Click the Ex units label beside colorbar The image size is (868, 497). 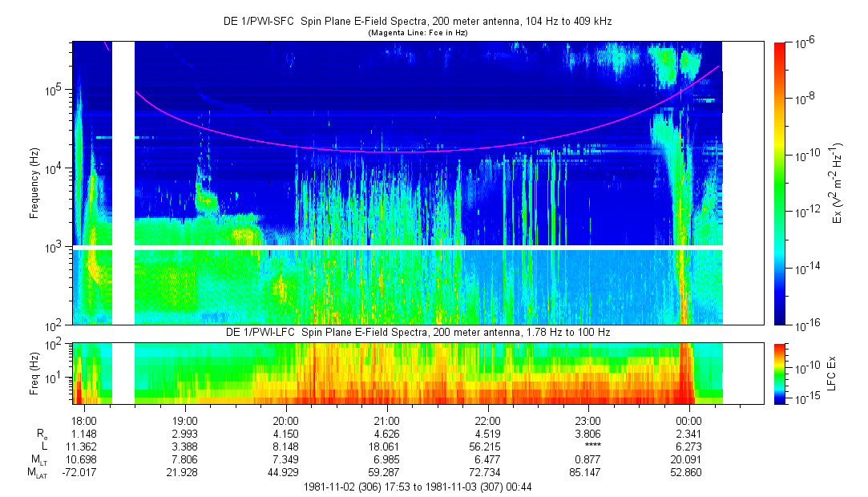838,184
